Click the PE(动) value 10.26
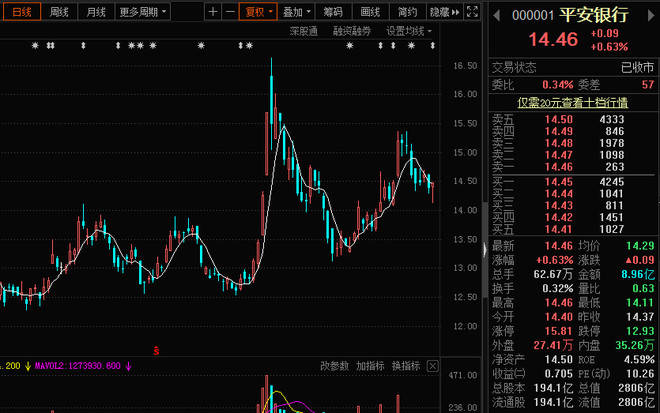This screenshot has height=413, width=660. tap(640, 374)
